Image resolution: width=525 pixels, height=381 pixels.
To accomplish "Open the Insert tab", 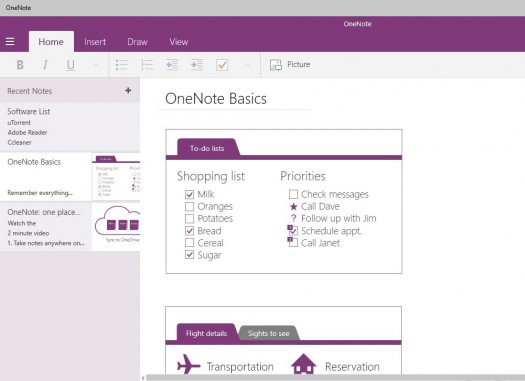I will pos(95,42).
